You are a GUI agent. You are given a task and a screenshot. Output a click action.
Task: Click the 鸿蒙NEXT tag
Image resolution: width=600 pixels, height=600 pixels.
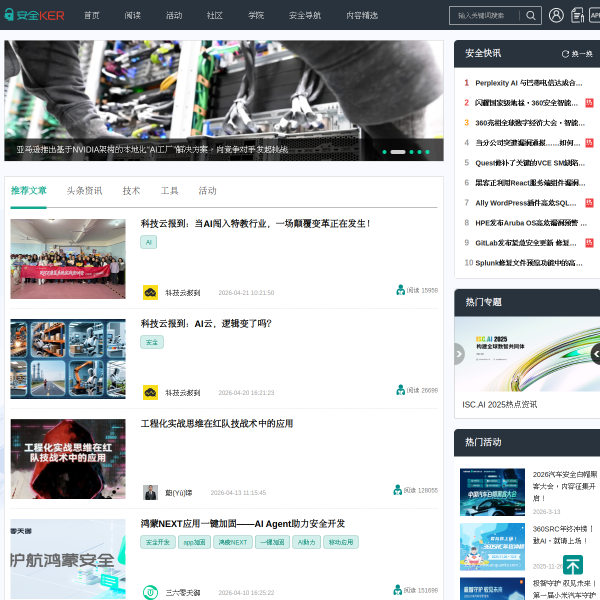tap(233, 542)
